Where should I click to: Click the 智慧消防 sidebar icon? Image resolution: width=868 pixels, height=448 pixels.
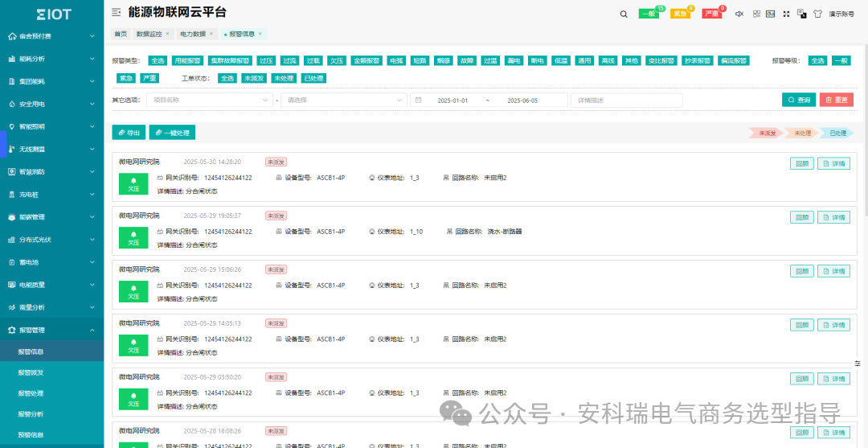click(x=11, y=171)
